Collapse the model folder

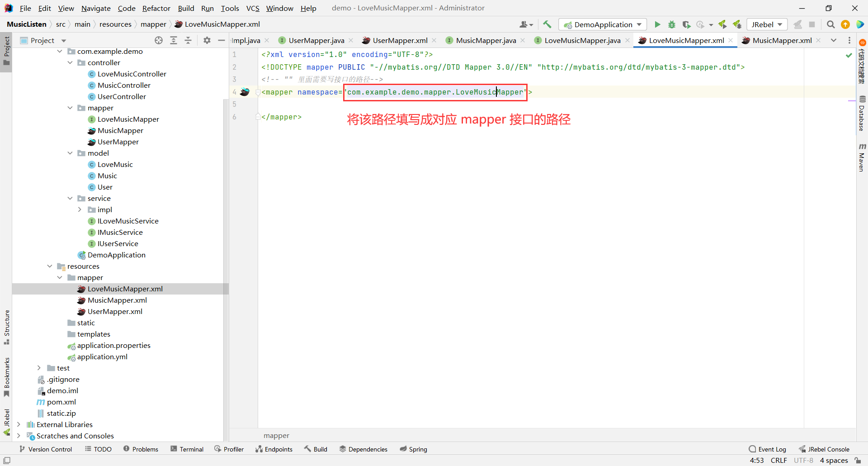coord(70,153)
